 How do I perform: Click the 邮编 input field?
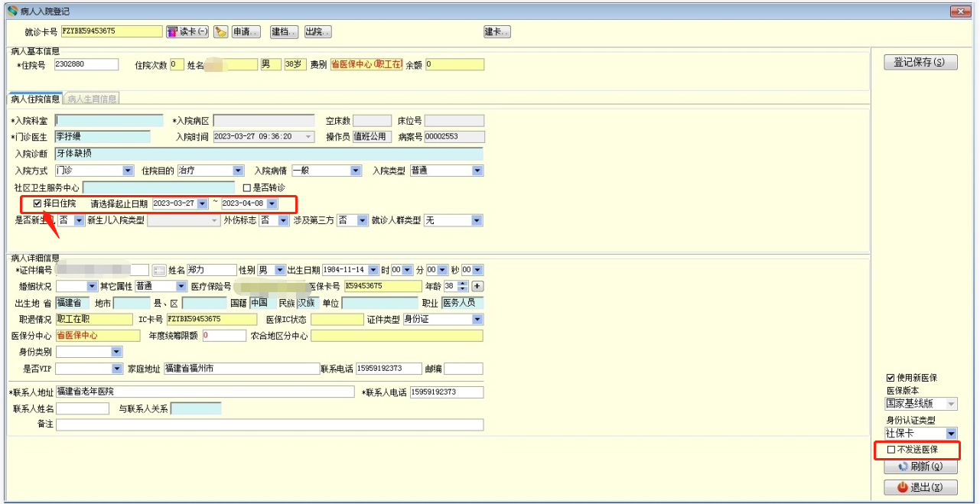pyautogui.click(x=464, y=369)
